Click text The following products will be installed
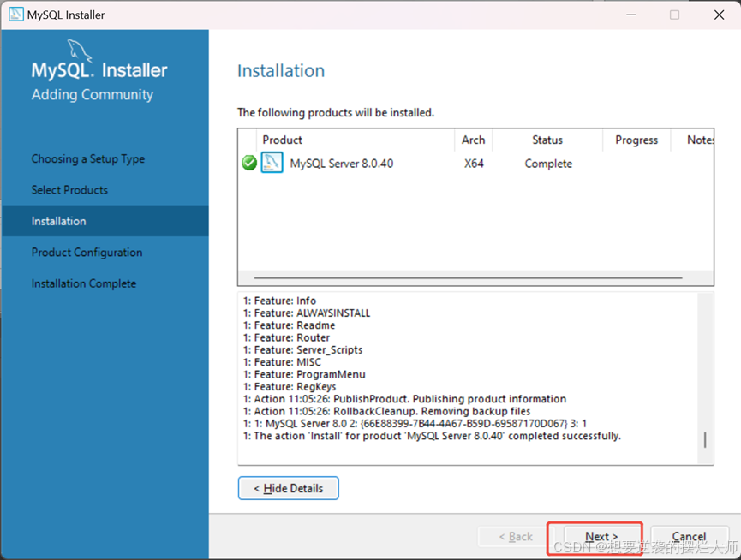This screenshot has width=741, height=560. [x=336, y=112]
